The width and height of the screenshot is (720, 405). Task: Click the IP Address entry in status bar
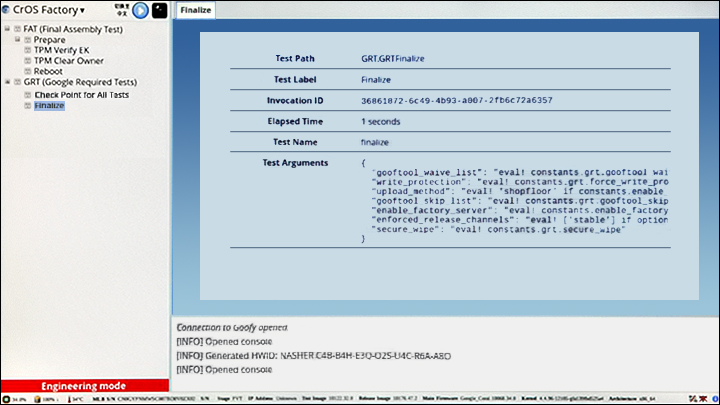pyautogui.click(x=272, y=399)
